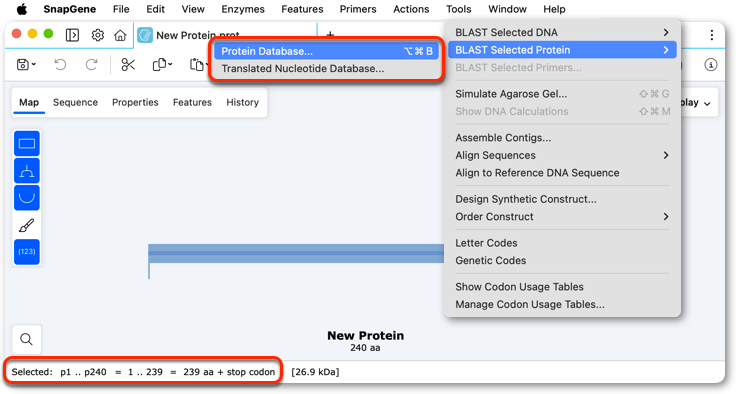
Task: Open the three-dot overflow menu
Action: pos(712,35)
